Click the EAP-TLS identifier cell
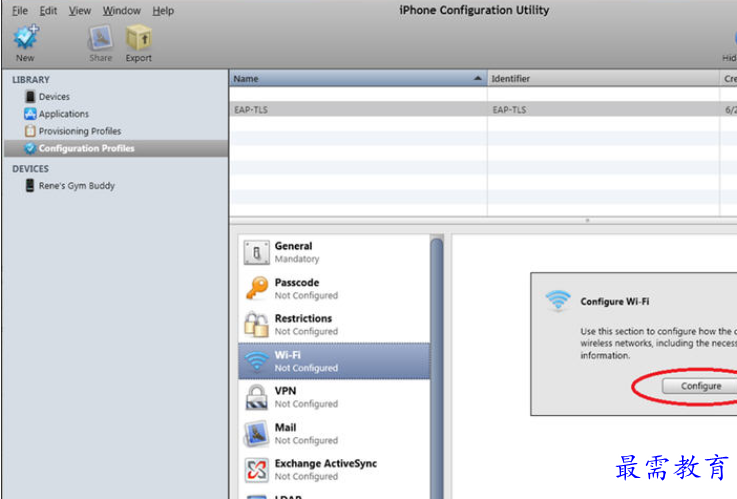Image resolution: width=737 pixels, height=499 pixels. point(604,109)
